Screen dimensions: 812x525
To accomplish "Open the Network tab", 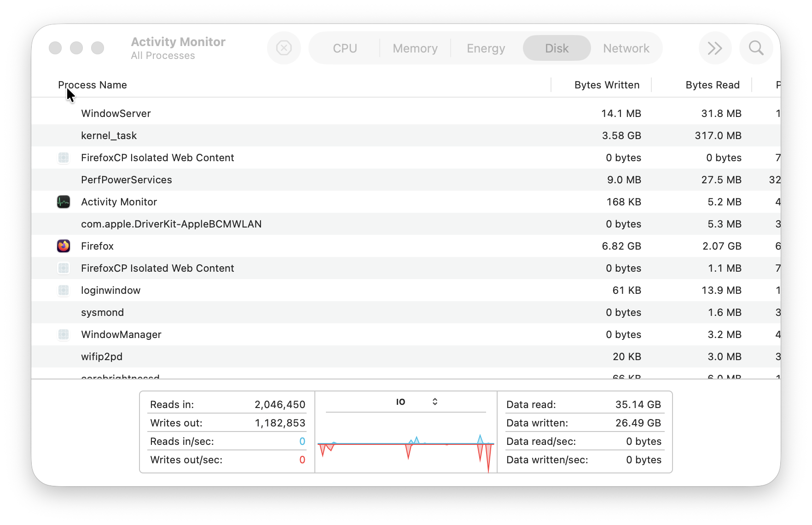I will tap(626, 48).
